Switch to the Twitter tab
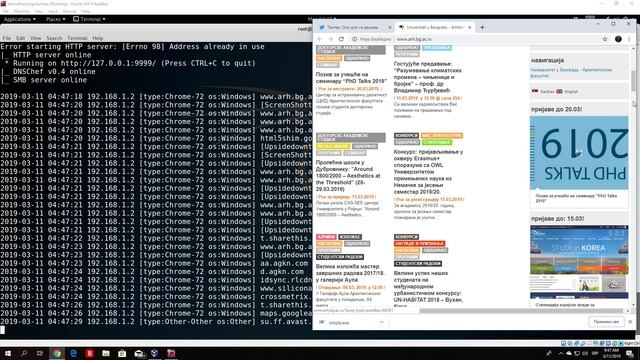This screenshot has height=360, width=640. 353,27
